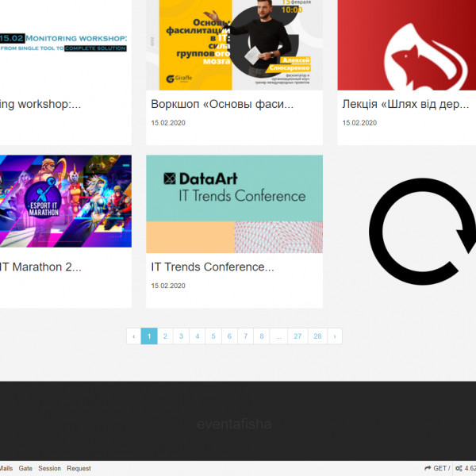
Task: Select page 5 in pagination
Action: pyautogui.click(x=213, y=336)
